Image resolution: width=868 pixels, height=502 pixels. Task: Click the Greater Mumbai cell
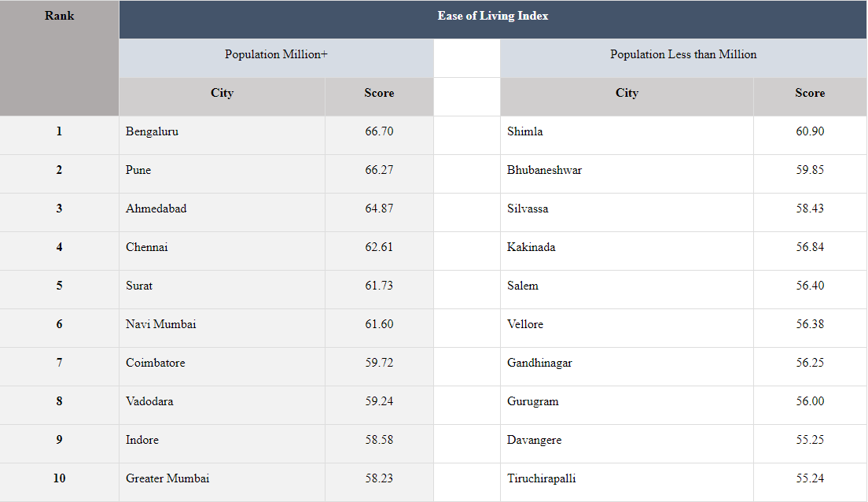167,478
